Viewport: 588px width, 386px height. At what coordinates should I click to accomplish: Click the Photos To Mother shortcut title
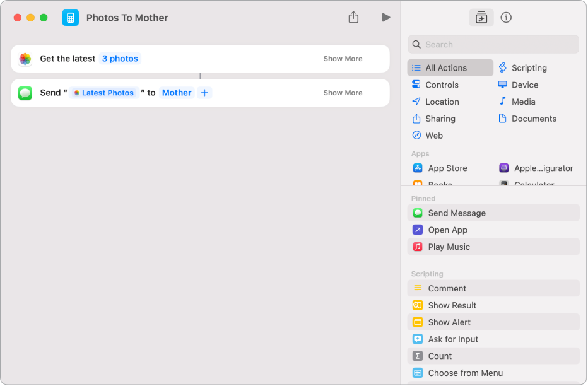(127, 18)
